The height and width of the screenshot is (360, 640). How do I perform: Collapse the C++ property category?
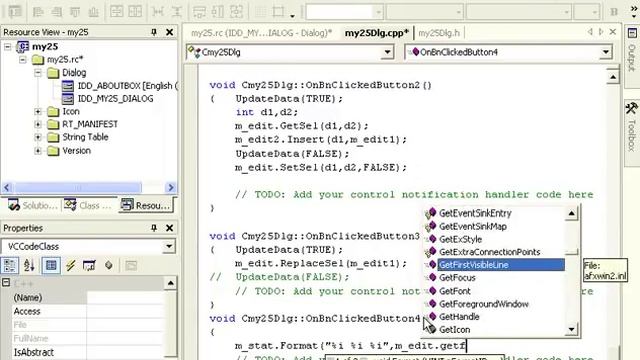click(6, 282)
